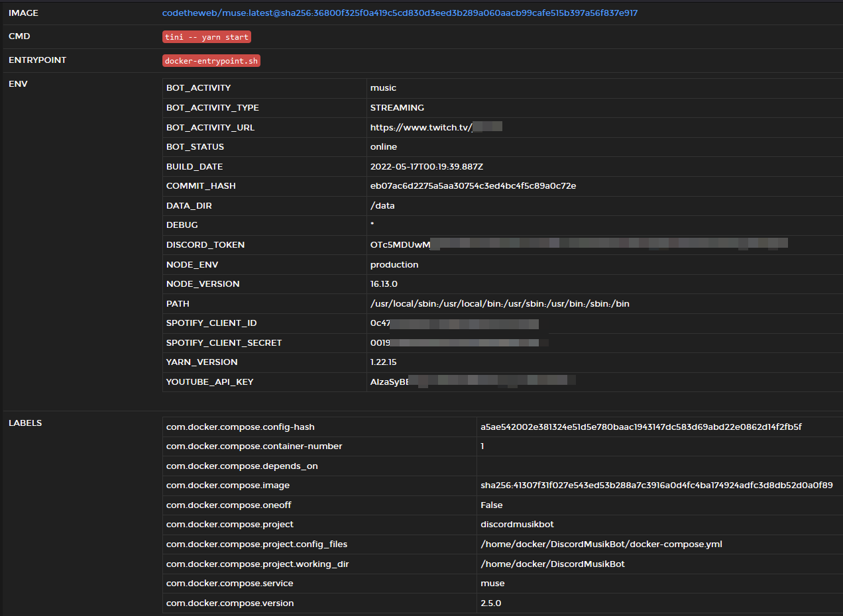Image resolution: width=843 pixels, height=616 pixels.
Task: Click the BUILD_DATE timestamp cell
Action: [424, 166]
